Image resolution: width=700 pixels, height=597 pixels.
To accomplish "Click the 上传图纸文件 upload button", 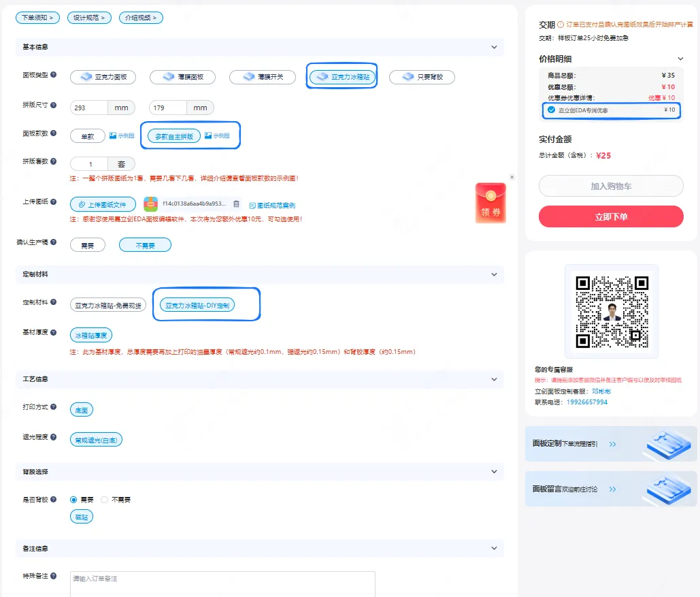I will [103, 204].
